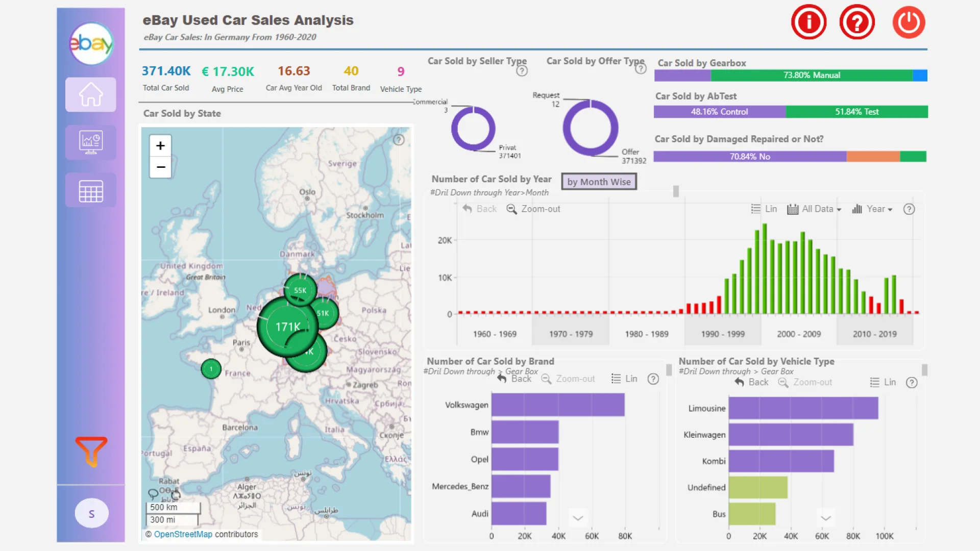Screen dimensions: 980x551
Task: Open the Home page icon
Action: point(91,94)
